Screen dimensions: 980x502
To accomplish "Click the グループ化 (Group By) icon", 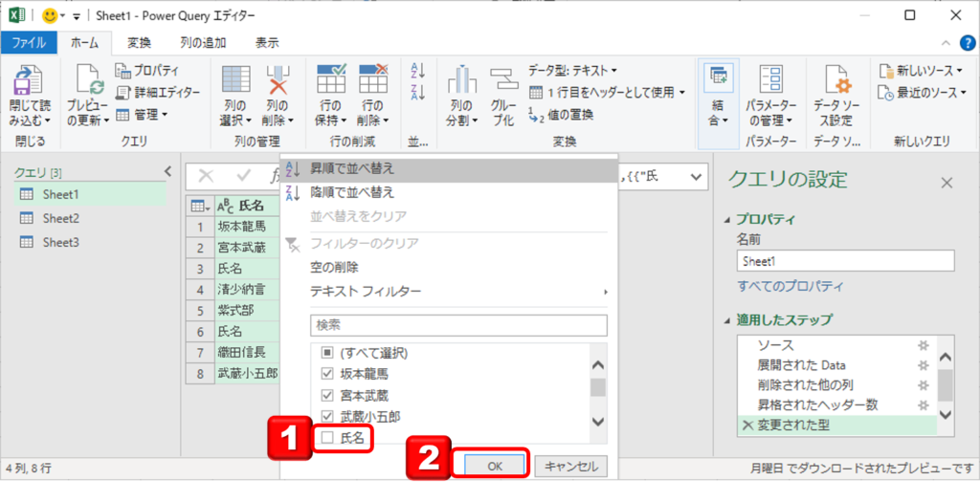I will click(503, 80).
